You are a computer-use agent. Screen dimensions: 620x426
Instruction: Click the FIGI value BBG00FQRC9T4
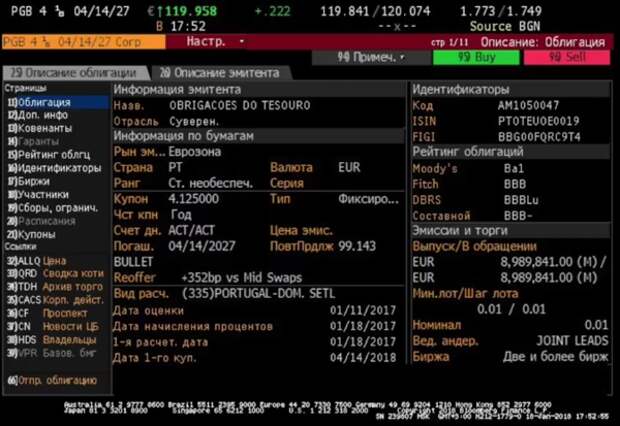click(539, 137)
